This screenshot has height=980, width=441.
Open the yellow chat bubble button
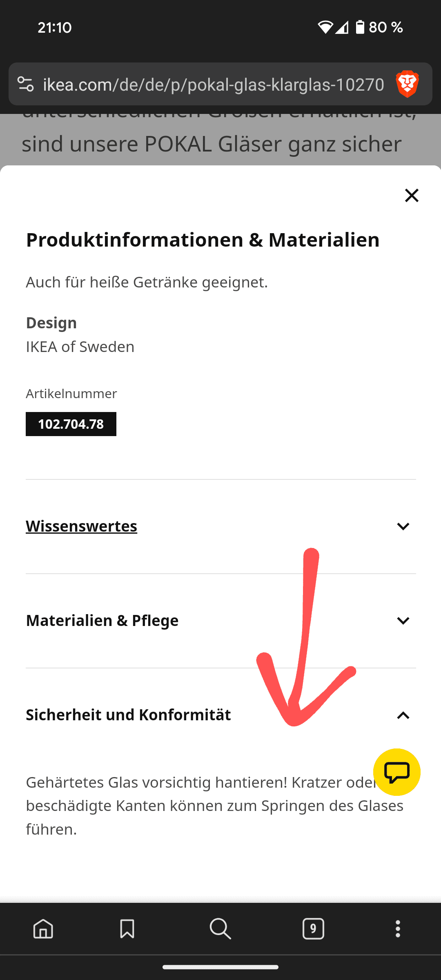coord(396,772)
